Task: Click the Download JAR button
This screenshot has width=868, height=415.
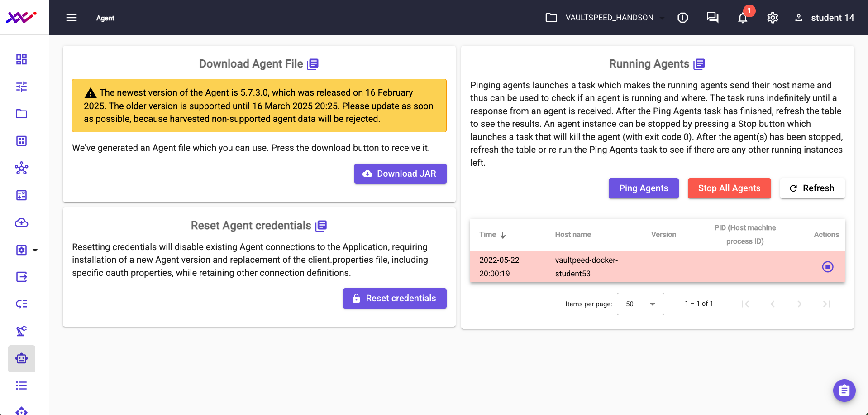Action: coord(400,174)
